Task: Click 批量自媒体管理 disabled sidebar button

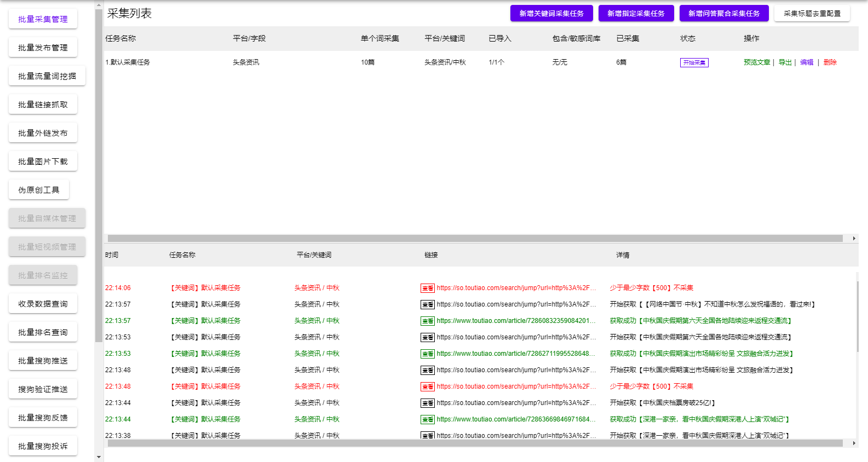Action: (x=47, y=218)
